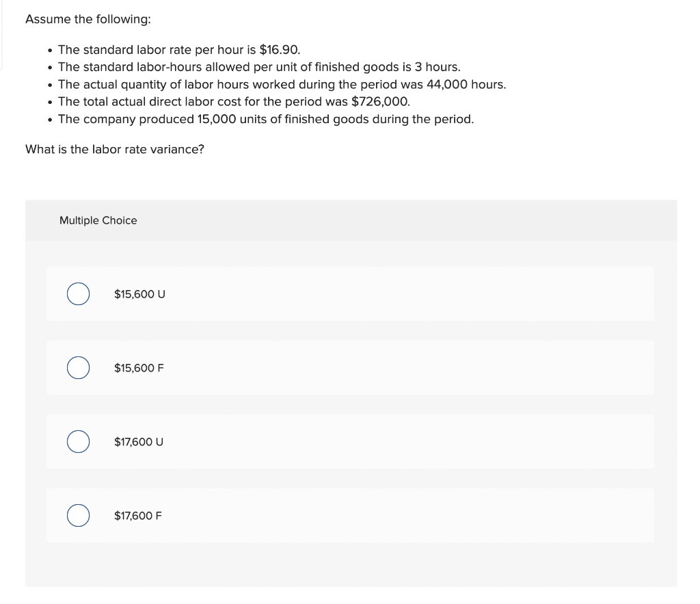Click the Multiple Choice header label
Screen dimensions: 700x604
98,220
